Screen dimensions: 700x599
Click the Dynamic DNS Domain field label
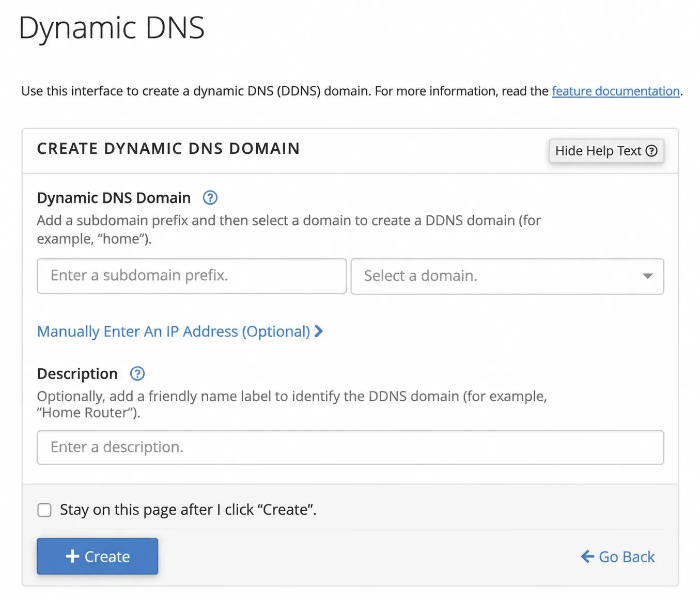pyautogui.click(x=114, y=198)
